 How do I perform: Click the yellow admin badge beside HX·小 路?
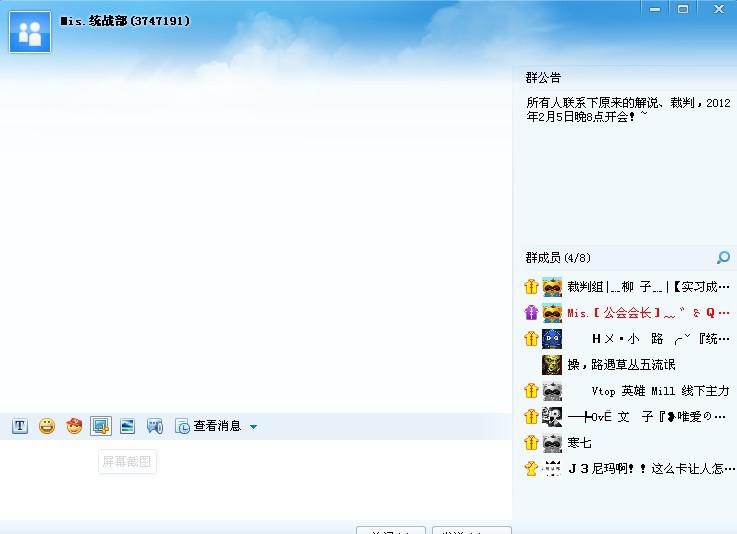pos(531,338)
